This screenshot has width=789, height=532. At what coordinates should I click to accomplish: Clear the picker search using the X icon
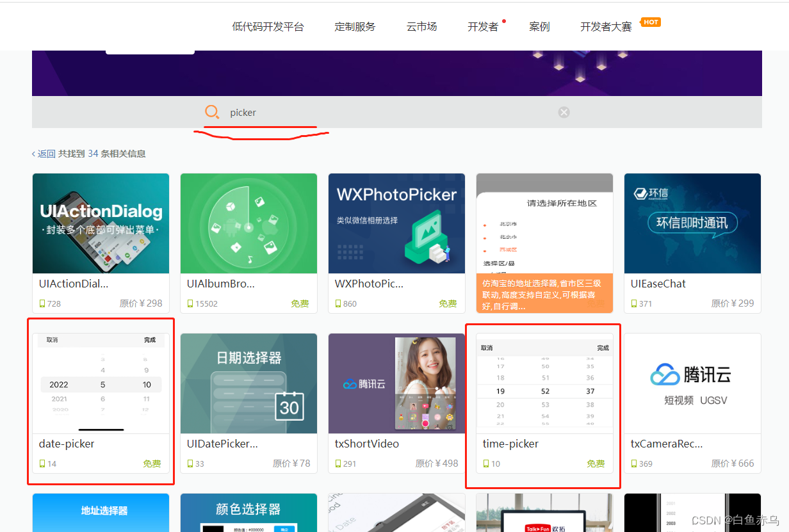tap(564, 112)
